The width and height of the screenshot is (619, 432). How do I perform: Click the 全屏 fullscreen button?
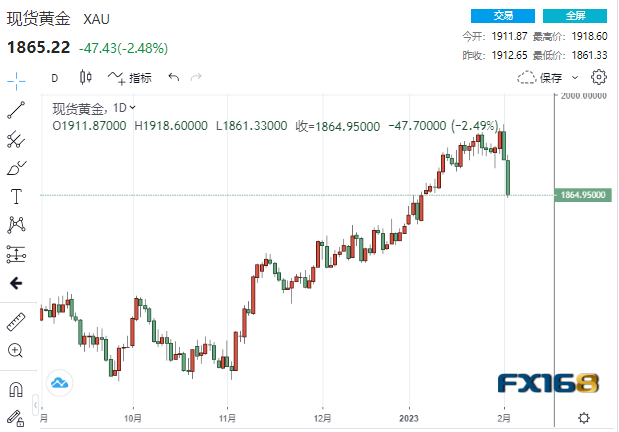(575, 16)
